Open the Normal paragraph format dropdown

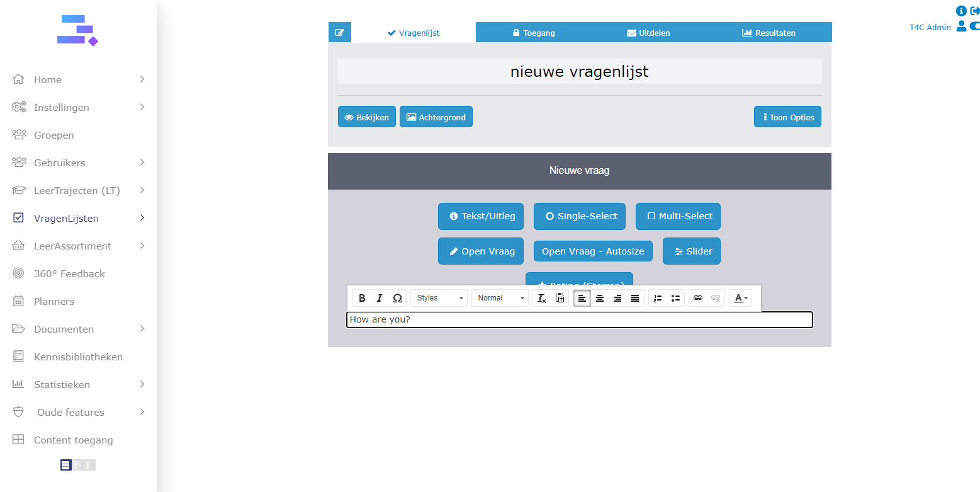(500, 298)
